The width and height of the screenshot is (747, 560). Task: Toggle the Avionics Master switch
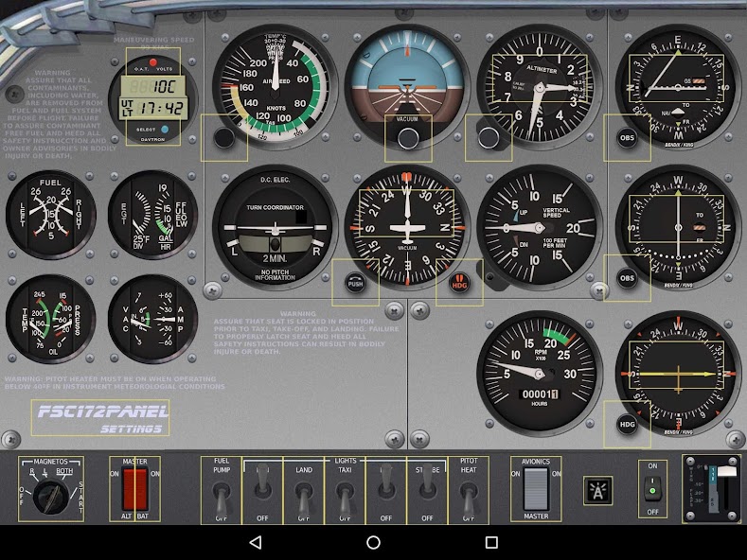click(x=536, y=488)
